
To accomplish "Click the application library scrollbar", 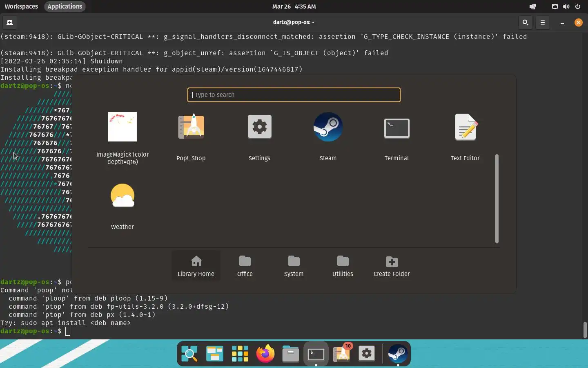I will pos(497,199).
